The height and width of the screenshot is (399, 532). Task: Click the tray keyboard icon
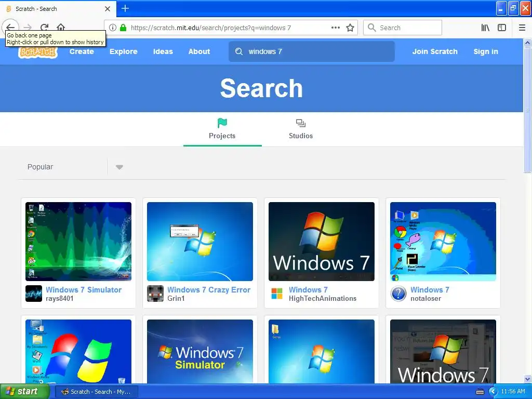[x=480, y=392]
